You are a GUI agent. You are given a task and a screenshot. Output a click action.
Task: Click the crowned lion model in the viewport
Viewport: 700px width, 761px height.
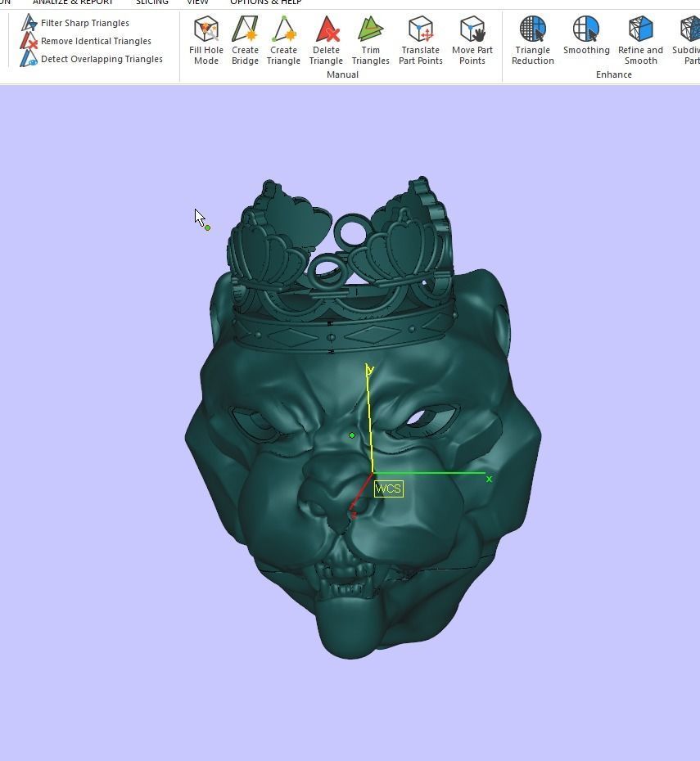point(362,417)
